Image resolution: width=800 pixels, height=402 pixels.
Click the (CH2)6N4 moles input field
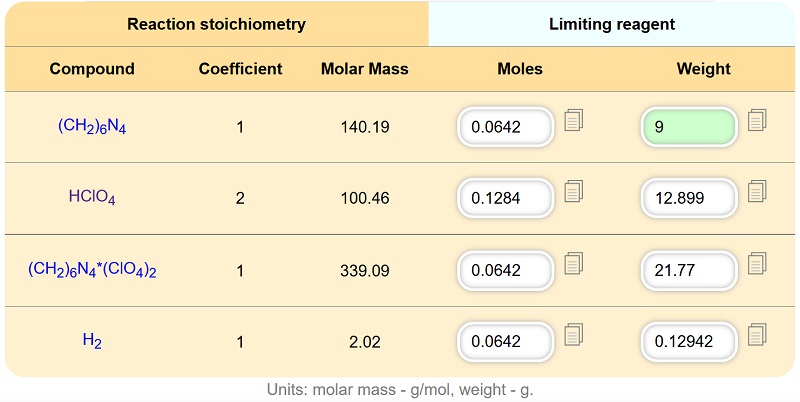505,127
